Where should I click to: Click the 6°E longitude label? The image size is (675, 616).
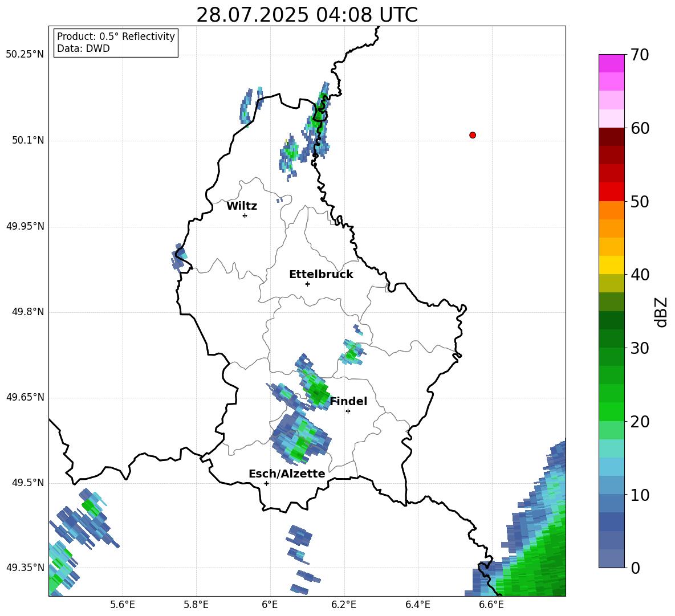(270, 605)
